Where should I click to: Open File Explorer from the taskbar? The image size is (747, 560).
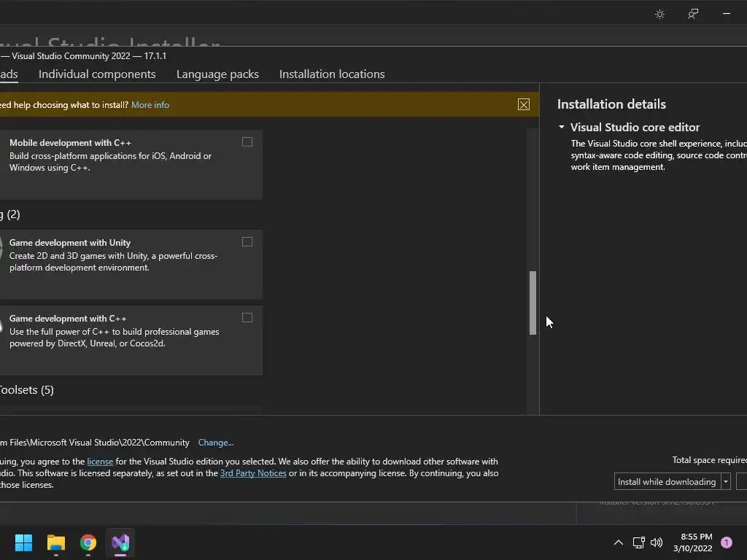pyautogui.click(x=55, y=542)
